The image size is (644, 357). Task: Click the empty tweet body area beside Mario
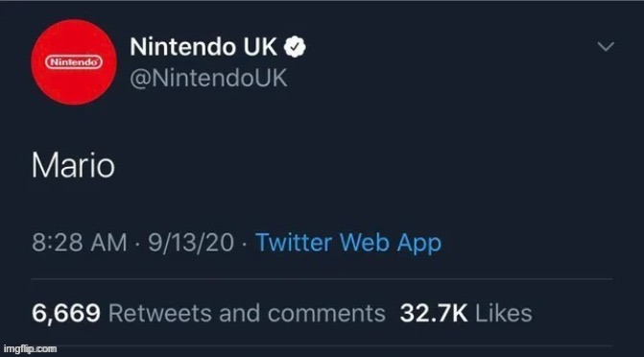click(x=362, y=166)
